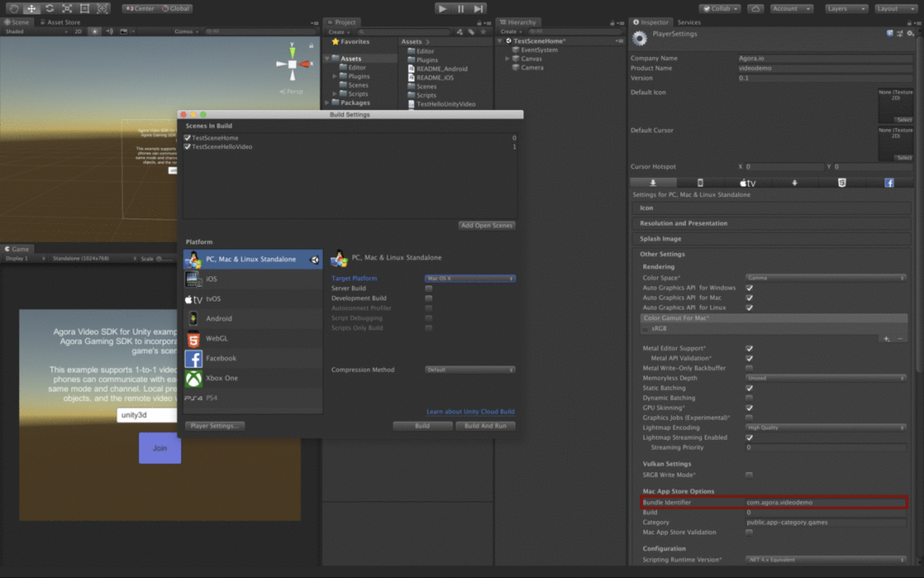
Task: Open Compression Method dropdown
Action: (x=470, y=369)
